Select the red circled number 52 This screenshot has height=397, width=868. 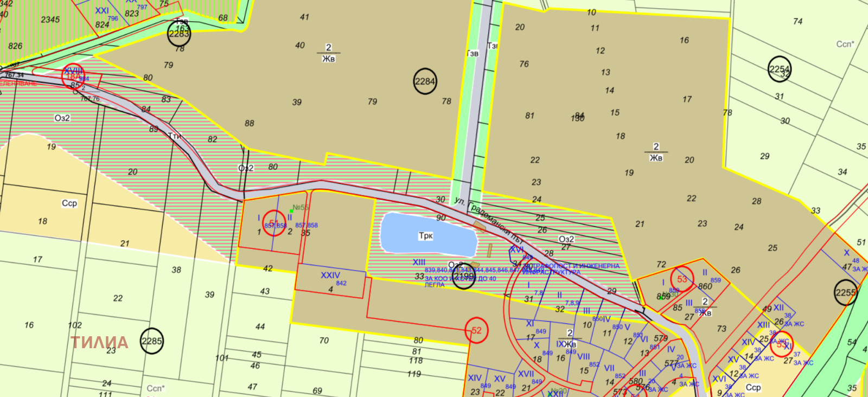coord(476,330)
